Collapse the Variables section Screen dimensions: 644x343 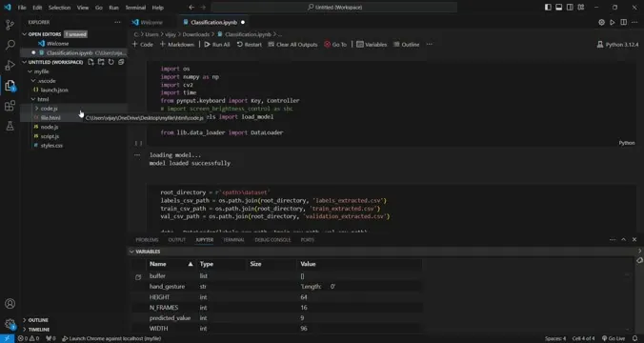click(x=131, y=252)
